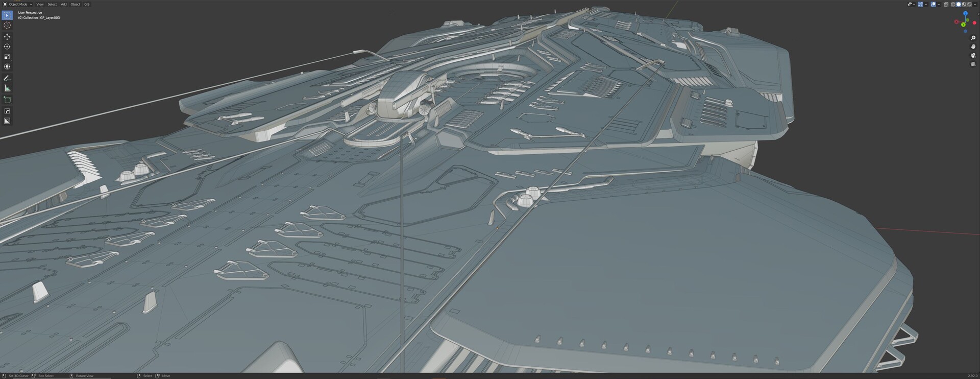Pick the Rotate tool

point(7,46)
